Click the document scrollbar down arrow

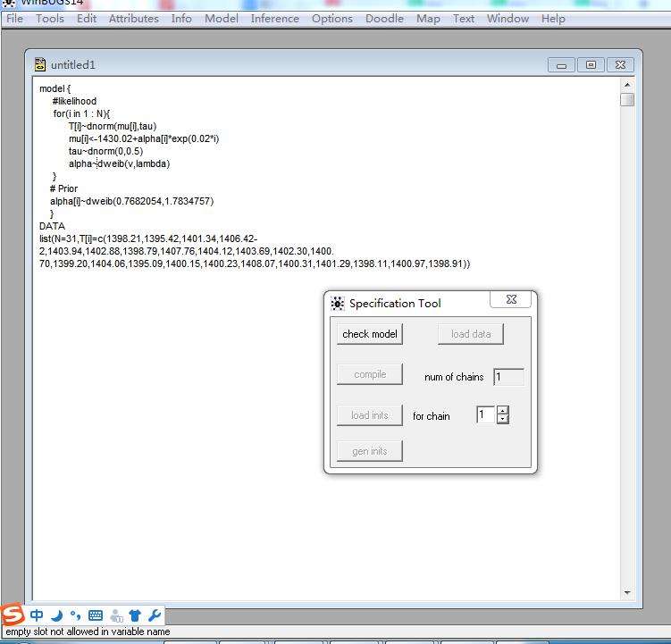click(627, 593)
